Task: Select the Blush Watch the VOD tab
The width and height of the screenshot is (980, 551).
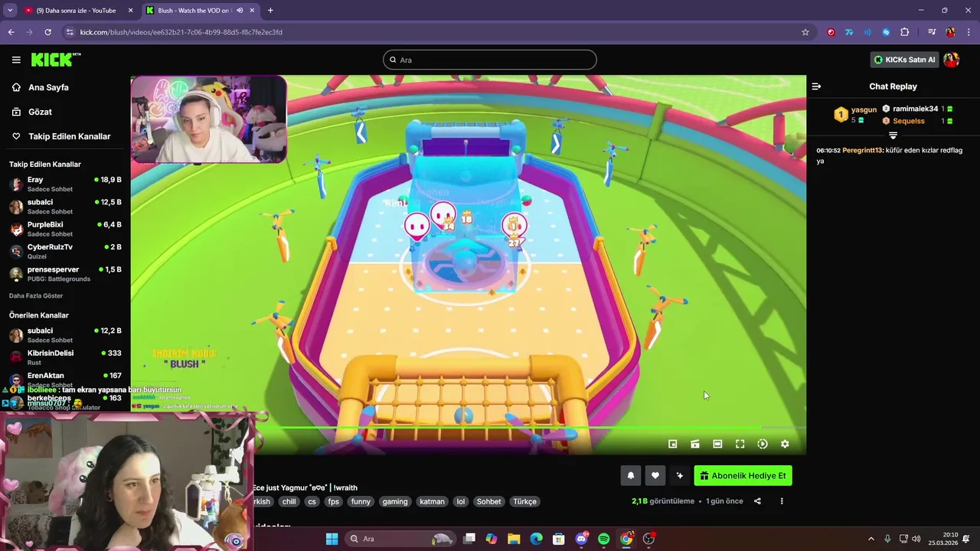Action: coord(201,11)
